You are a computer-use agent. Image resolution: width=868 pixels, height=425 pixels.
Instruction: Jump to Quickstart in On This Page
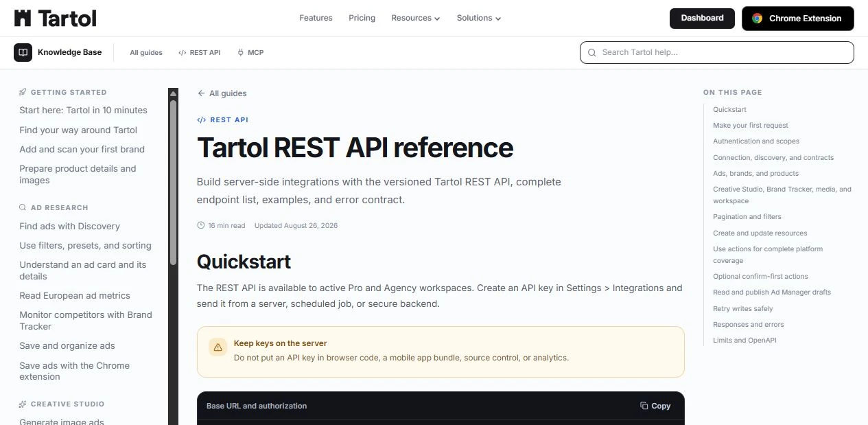[x=729, y=109]
